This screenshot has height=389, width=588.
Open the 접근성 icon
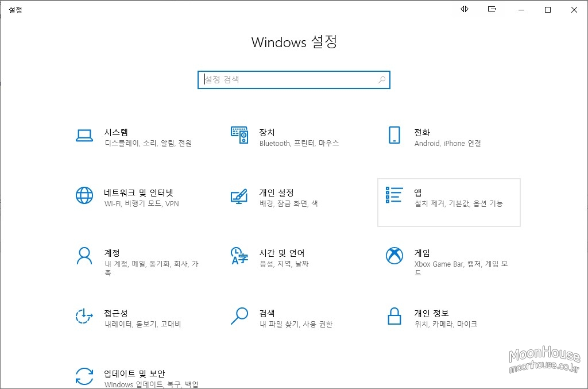click(x=84, y=316)
